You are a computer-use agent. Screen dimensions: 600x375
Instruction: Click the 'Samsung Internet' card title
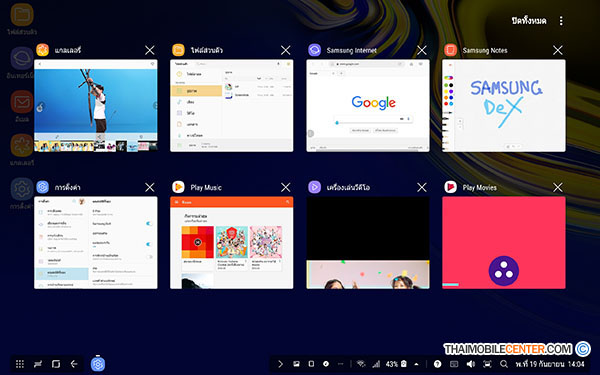[352, 51]
